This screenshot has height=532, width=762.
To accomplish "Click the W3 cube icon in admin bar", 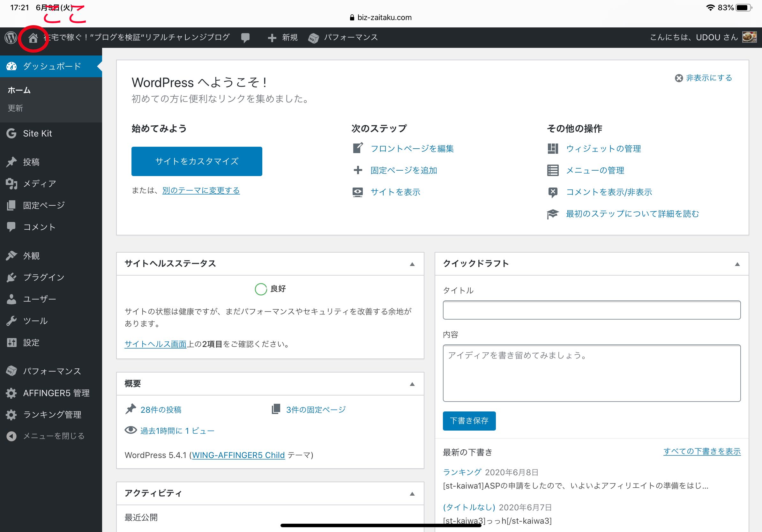I will 313,38.
